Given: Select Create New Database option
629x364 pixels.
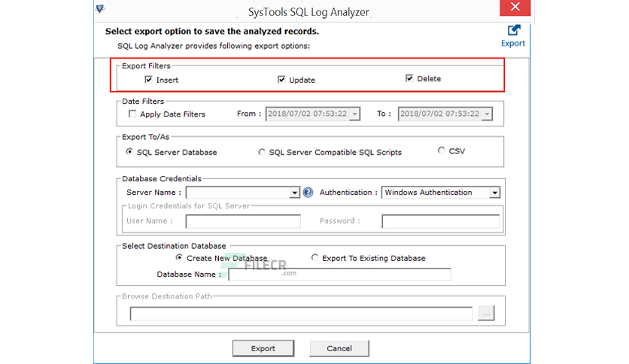Looking at the screenshot, I should coord(179,258).
